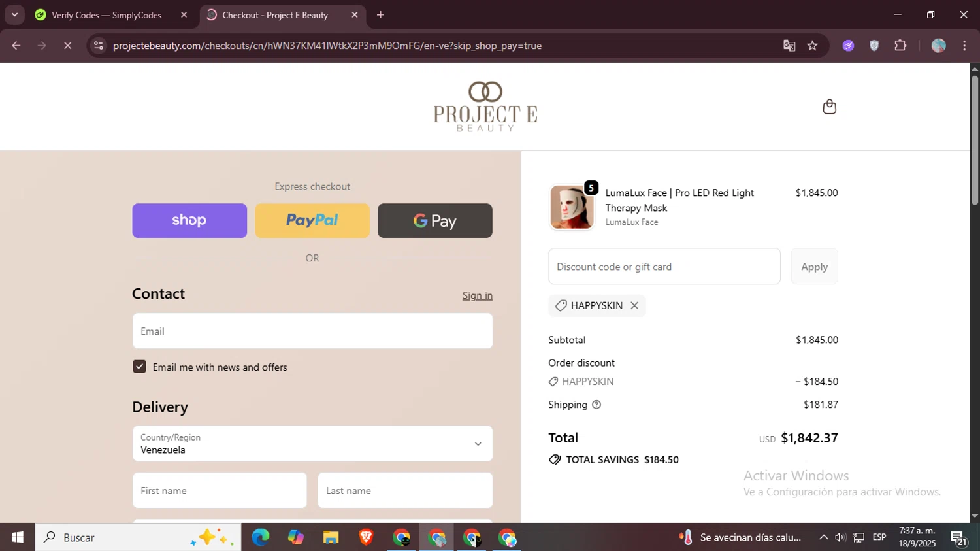This screenshot has height=551, width=980.
Task: Close the Checkout - Project E Beauty tab
Action: [x=355, y=15]
